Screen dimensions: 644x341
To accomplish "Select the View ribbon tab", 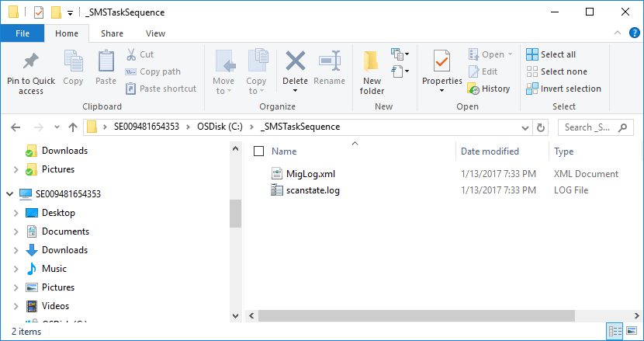I will (x=156, y=33).
